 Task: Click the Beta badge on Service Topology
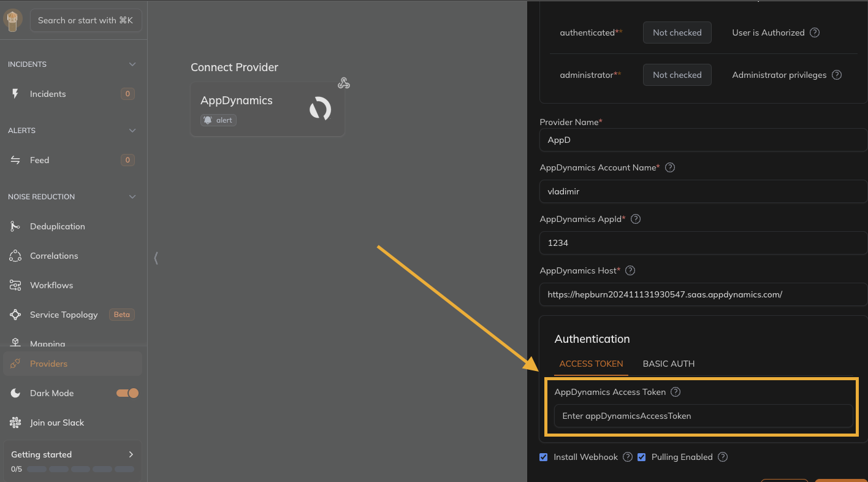click(121, 315)
